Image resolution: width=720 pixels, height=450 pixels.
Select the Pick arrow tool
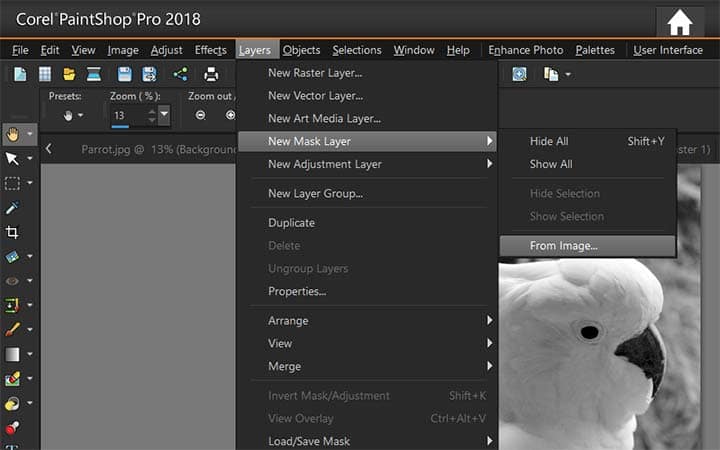(12, 159)
